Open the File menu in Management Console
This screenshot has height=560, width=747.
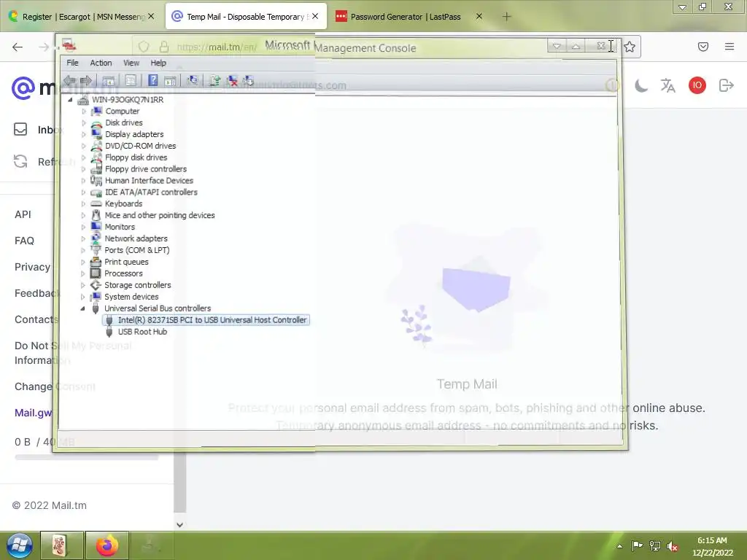click(x=72, y=63)
